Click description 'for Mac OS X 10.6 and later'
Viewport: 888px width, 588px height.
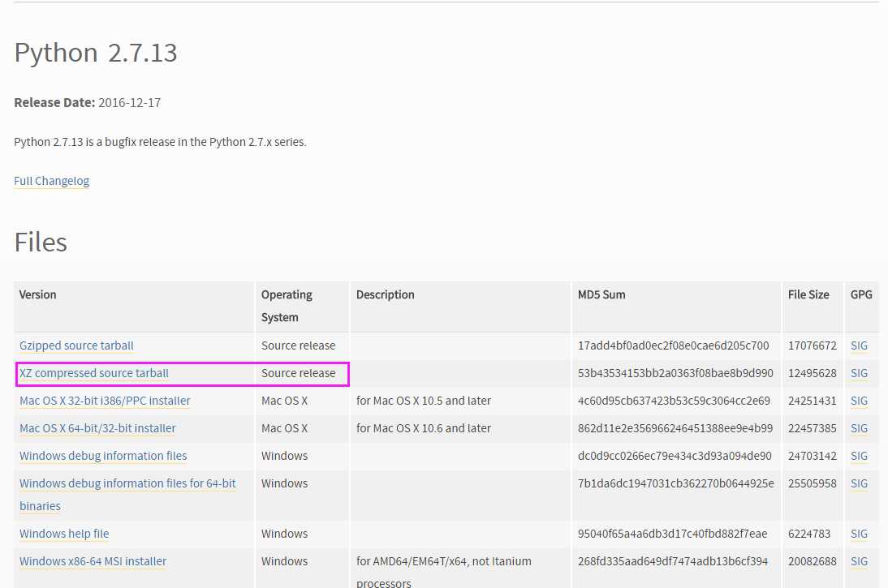(424, 428)
